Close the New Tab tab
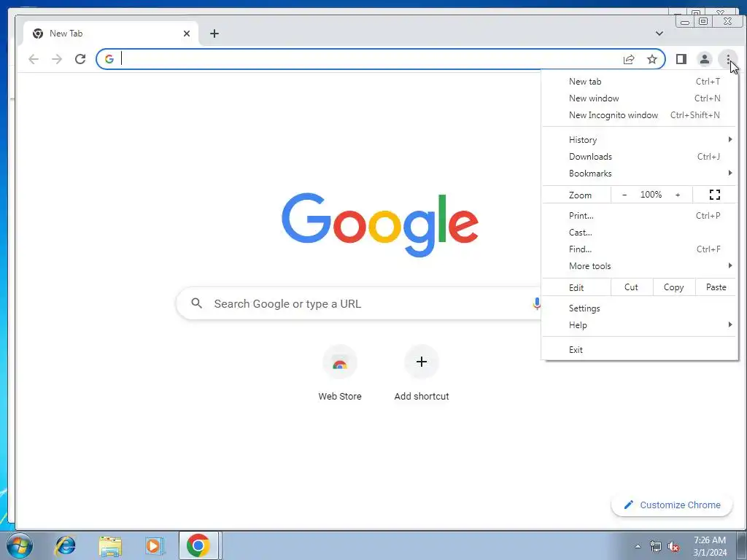 [x=187, y=34]
